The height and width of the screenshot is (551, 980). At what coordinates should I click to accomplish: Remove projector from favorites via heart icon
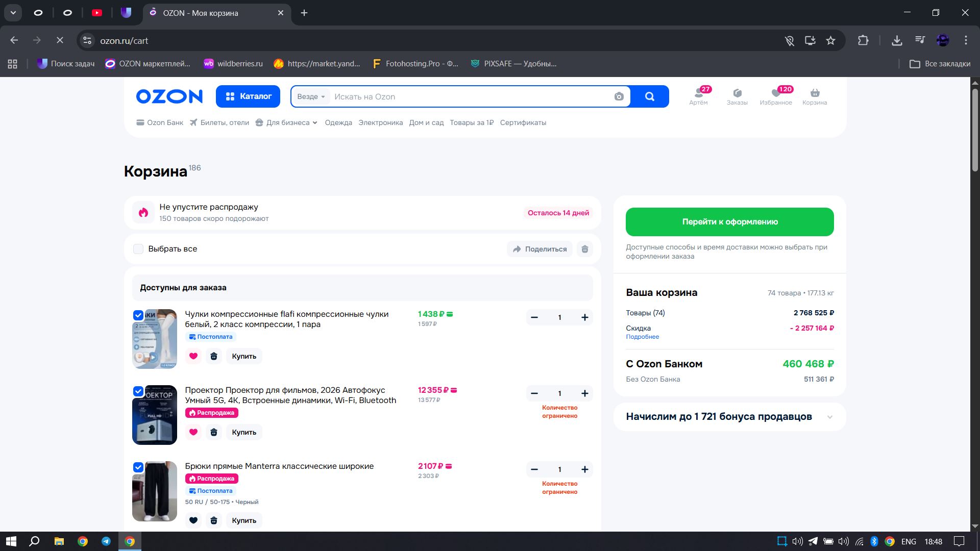click(x=193, y=432)
